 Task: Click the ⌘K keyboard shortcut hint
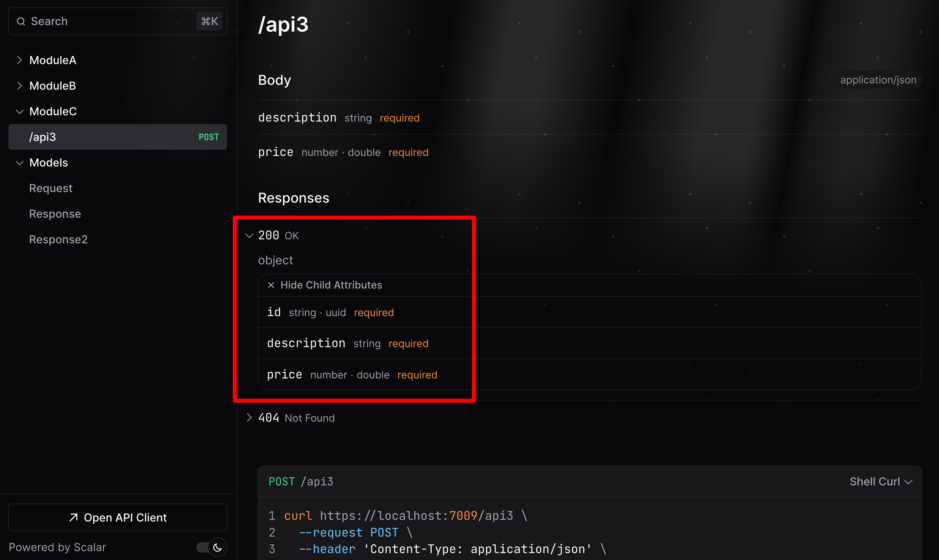pyautogui.click(x=209, y=21)
